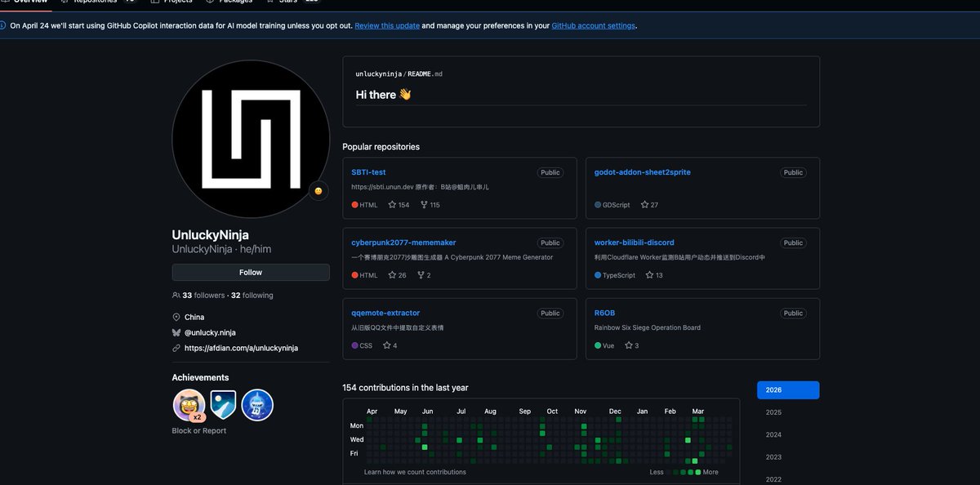View 2 forks of cyberpunk2077-mememaker
The width and height of the screenshot is (980, 485).
[x=424, y=275]
